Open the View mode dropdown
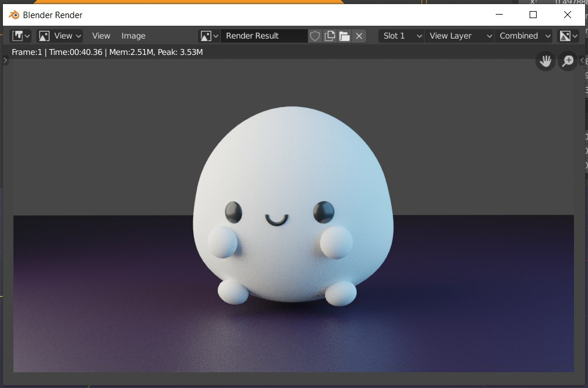 point(60,36)
